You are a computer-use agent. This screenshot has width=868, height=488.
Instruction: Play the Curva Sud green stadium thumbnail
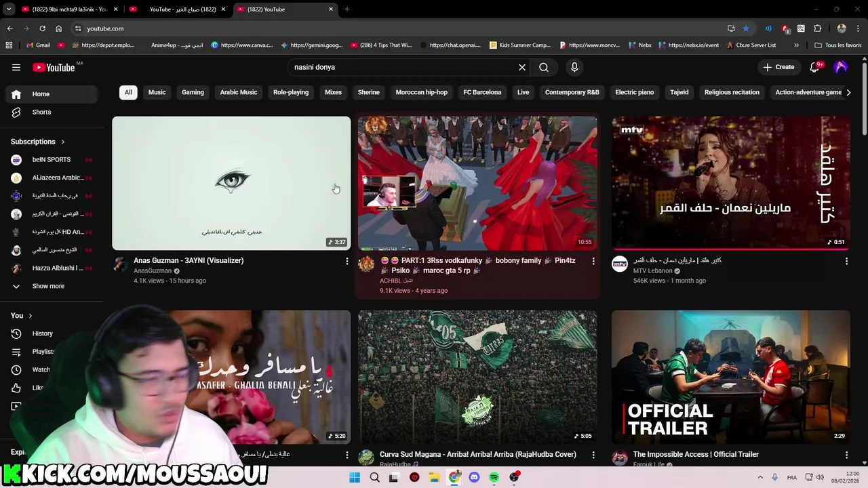(477, 377)
